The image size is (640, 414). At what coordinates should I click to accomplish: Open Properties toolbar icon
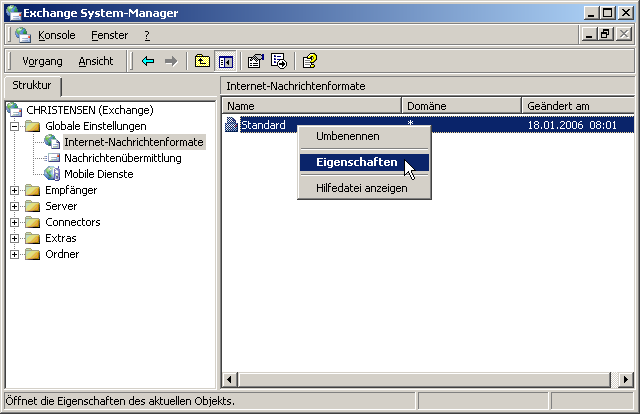click(256, 61)
